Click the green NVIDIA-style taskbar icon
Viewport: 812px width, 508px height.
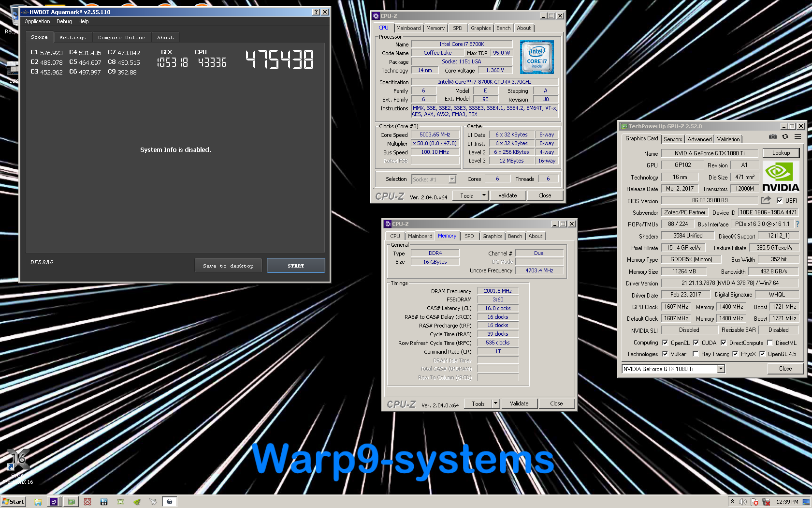pos(137,502)
